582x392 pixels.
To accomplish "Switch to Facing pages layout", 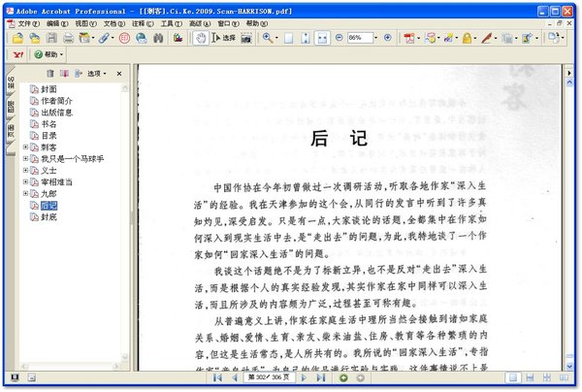I will (x=564, y=377).
